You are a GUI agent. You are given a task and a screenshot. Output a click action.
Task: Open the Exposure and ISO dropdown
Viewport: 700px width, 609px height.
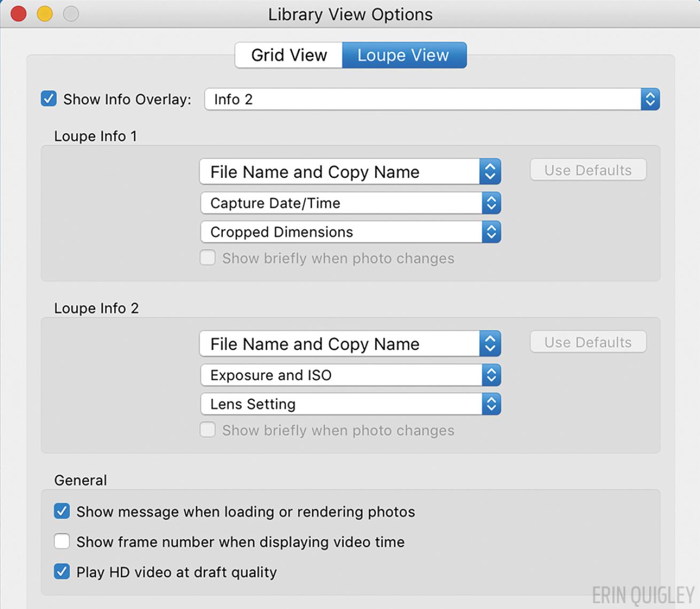(x=342, y=375)
